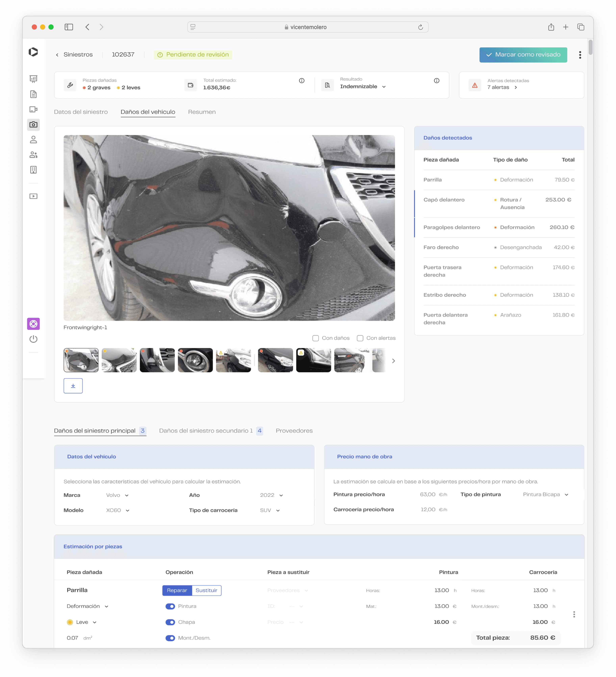The image size is (616, 677).
Task: Click the image download icon button
Action: click(x=73, y=386)
